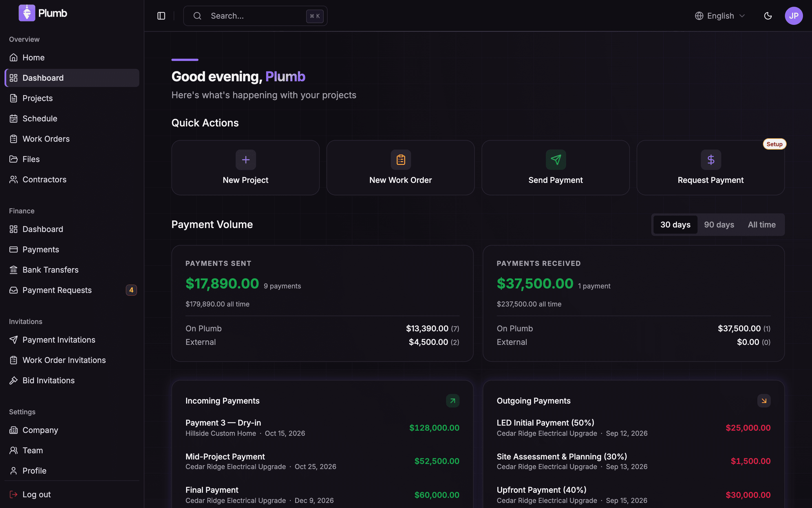Image resolution: width=812 pixels, height=508 pixels.
Task: Click the globe language icon
Action: click(x=699, y=16)
